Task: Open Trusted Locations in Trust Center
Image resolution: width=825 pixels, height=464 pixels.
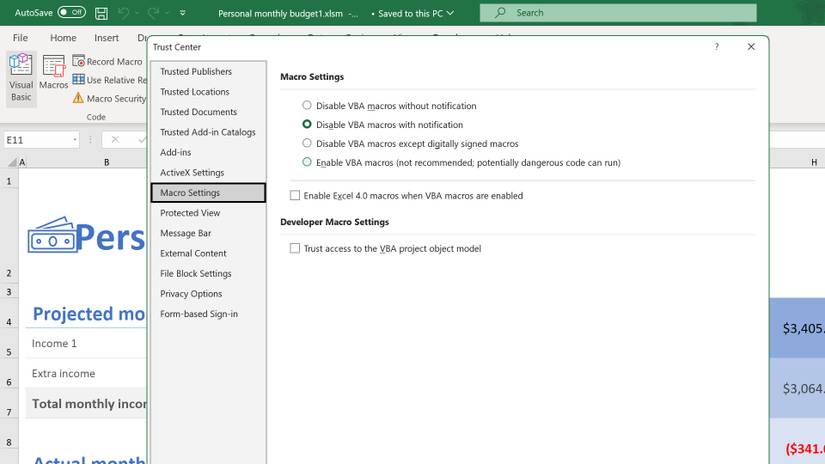Action: coord(195,92)
